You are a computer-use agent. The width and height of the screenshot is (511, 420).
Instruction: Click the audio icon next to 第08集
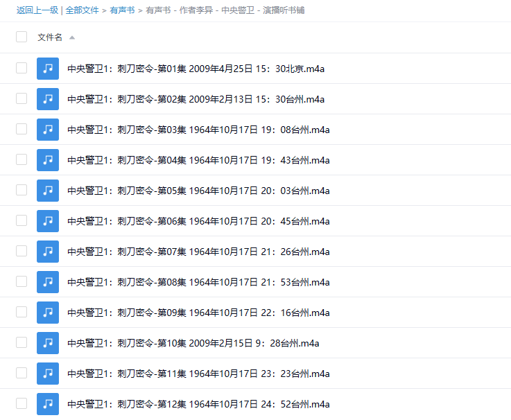[x=48, y=282]
